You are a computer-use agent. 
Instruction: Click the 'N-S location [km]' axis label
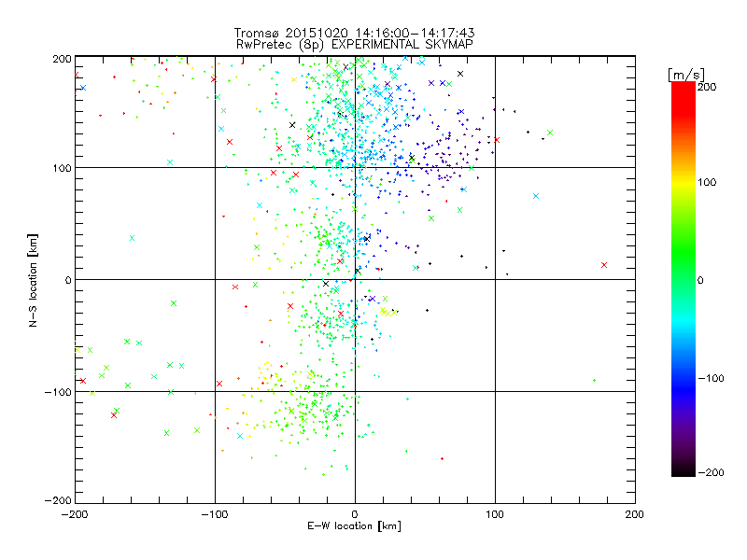[x=33, y=280]
